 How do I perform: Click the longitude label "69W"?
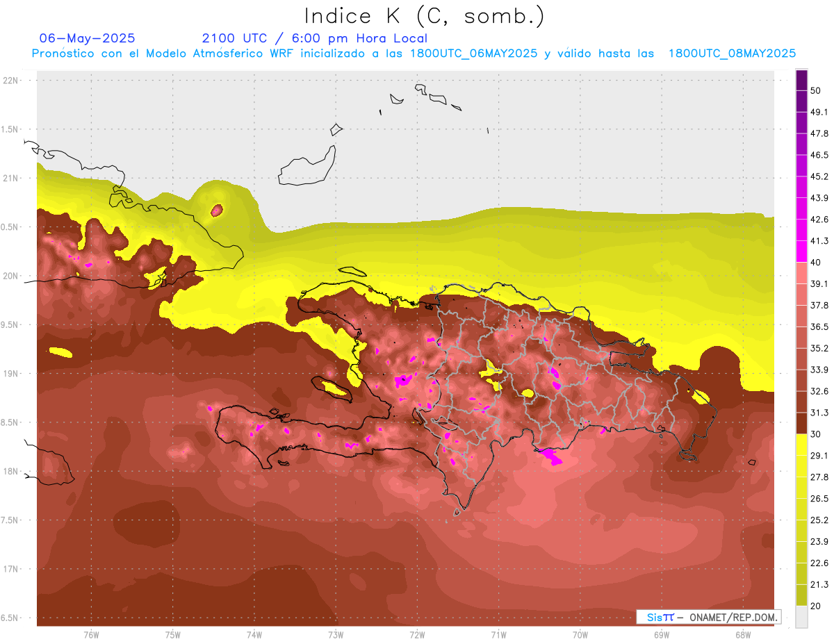[662, 634]
